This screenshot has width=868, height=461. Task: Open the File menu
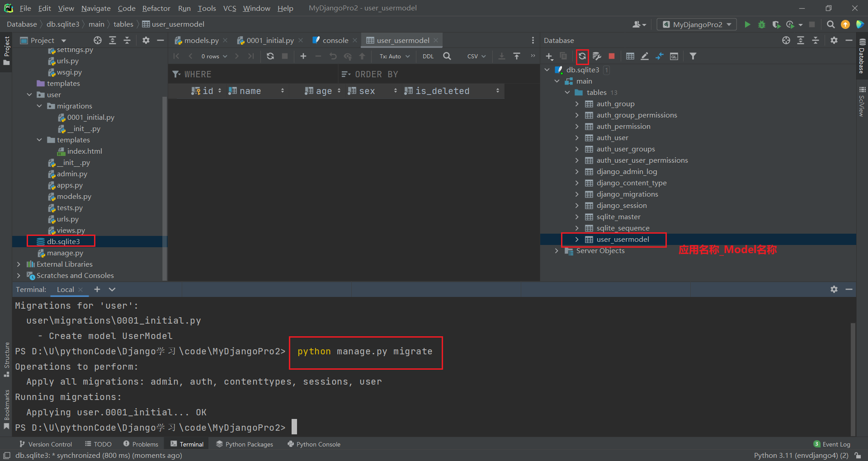tap(25, 8)
